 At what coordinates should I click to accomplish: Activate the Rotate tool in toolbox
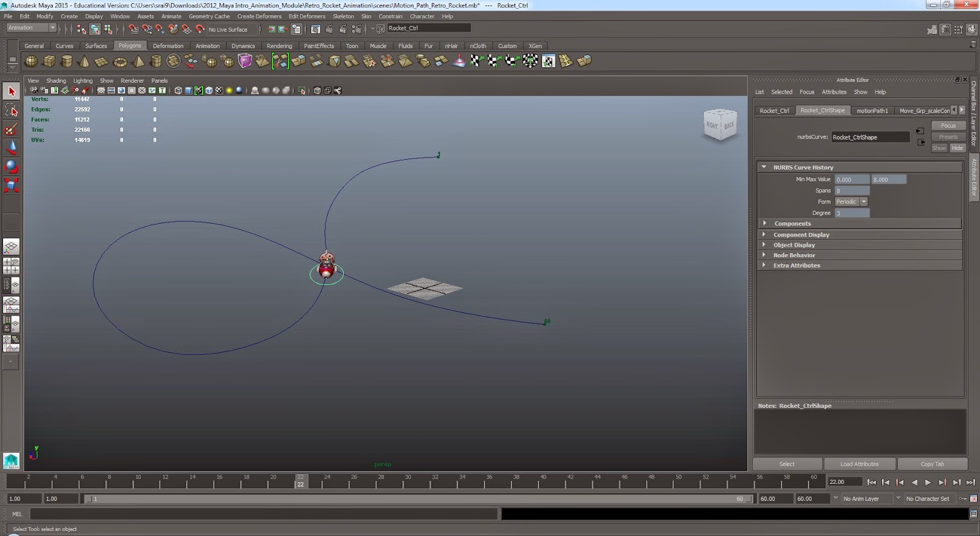click(x=11, y=167)
